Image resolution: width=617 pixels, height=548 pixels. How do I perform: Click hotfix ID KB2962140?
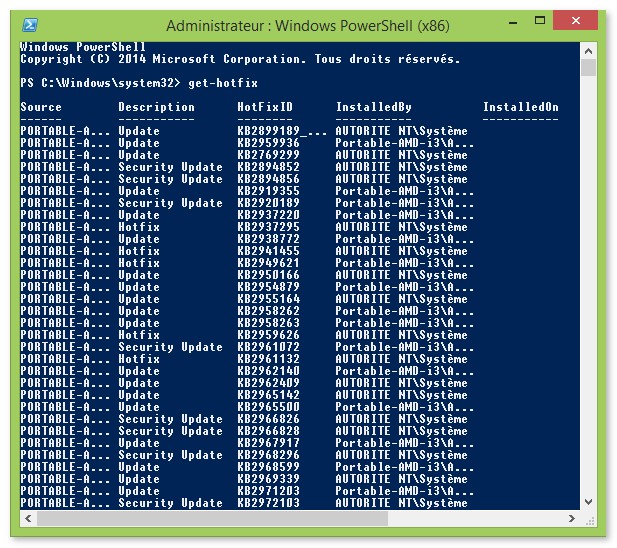pos(268,371)
